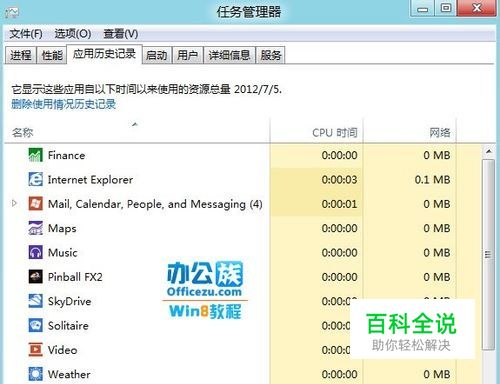Maximize the Task Manager window
The width and height of the screenshot is (500, 384).
point(446,8)
